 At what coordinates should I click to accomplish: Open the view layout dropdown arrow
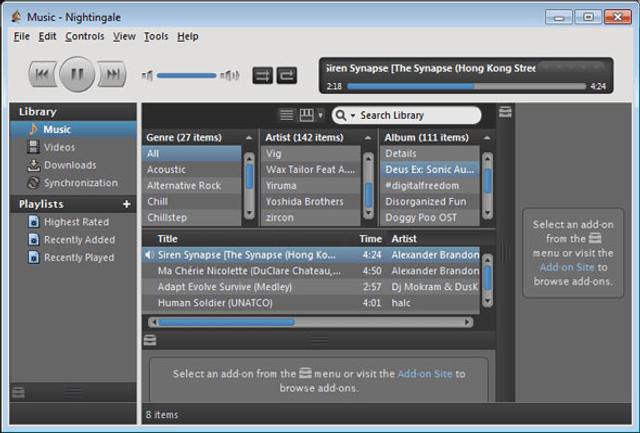pyautogui.click(x=320, y=115)
